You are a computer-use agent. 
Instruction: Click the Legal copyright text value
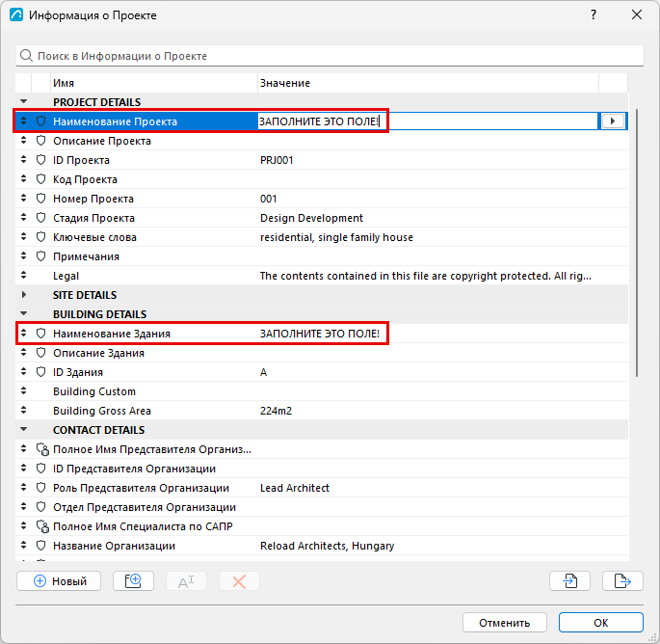(x=426, y=276)
